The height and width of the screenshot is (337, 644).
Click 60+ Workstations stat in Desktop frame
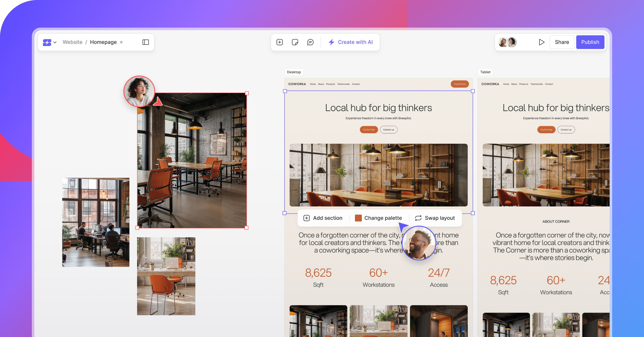click(378, 278)
